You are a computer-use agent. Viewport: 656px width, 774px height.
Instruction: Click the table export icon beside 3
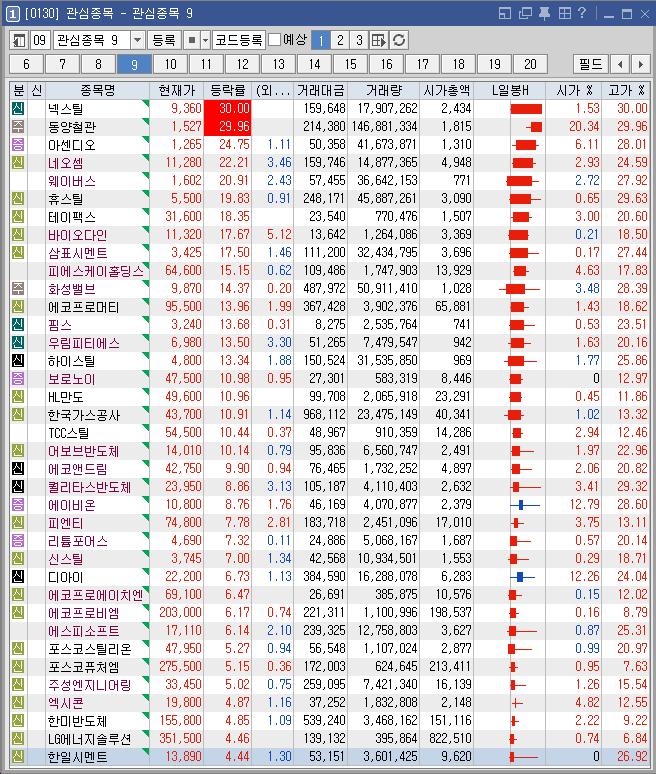pyautogui.click(x=379, y=40)
